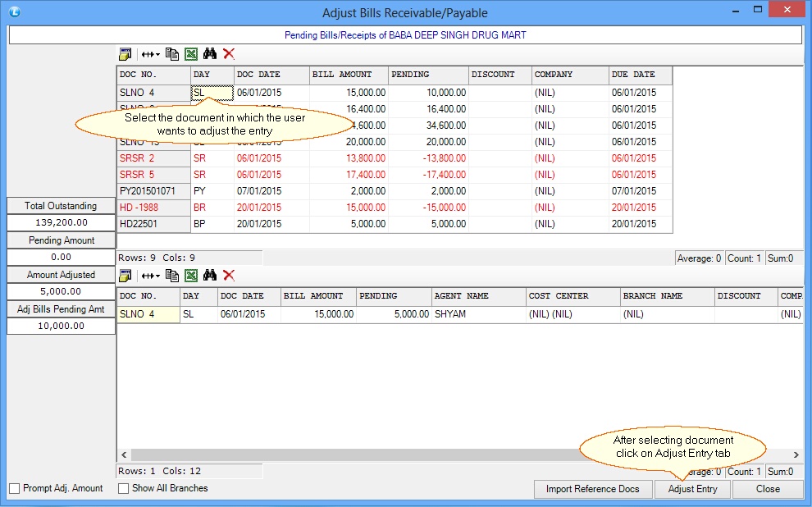
Task: Click BILL AMOUNT header in upper grid
Action: coord(349,75)
